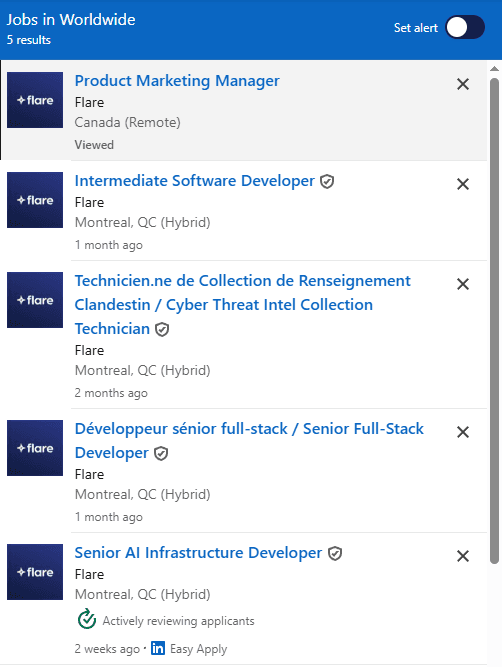Open the Intermediate Software Developer job link
This screenshot has height=667, width=502.
[194, 181]
